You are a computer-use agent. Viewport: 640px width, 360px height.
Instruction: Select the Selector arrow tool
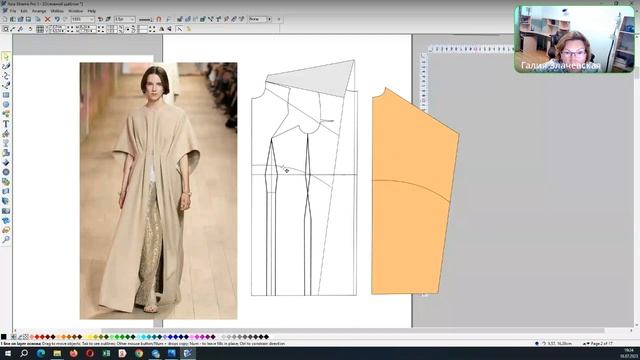click(6, 56)
